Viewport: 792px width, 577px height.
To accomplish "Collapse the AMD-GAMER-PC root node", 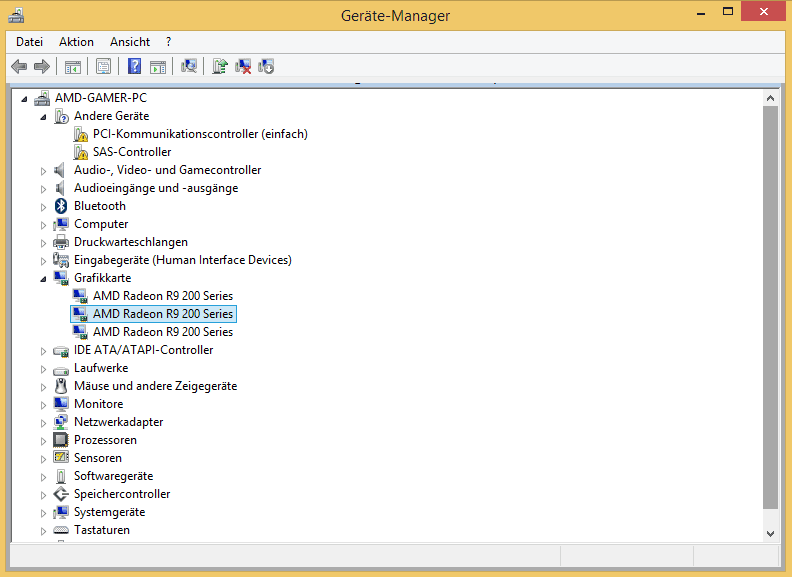I will coord(24,99).
